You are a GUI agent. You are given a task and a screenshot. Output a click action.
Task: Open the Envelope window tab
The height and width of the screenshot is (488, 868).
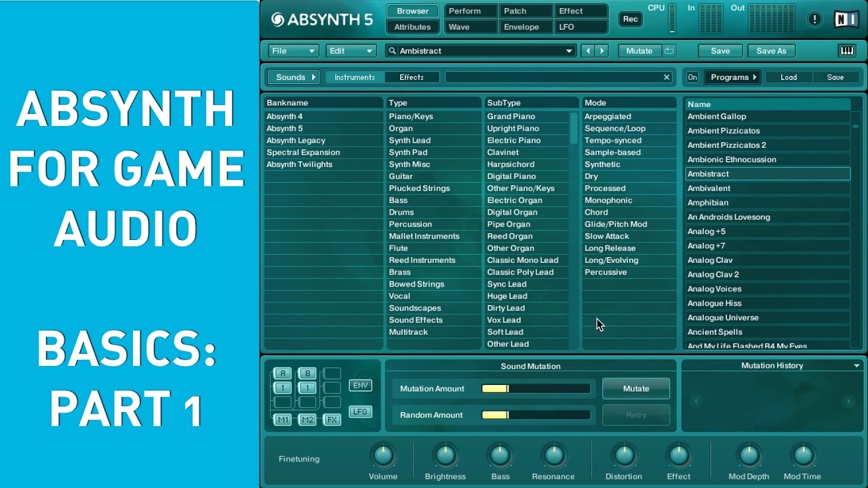[526, 27]
